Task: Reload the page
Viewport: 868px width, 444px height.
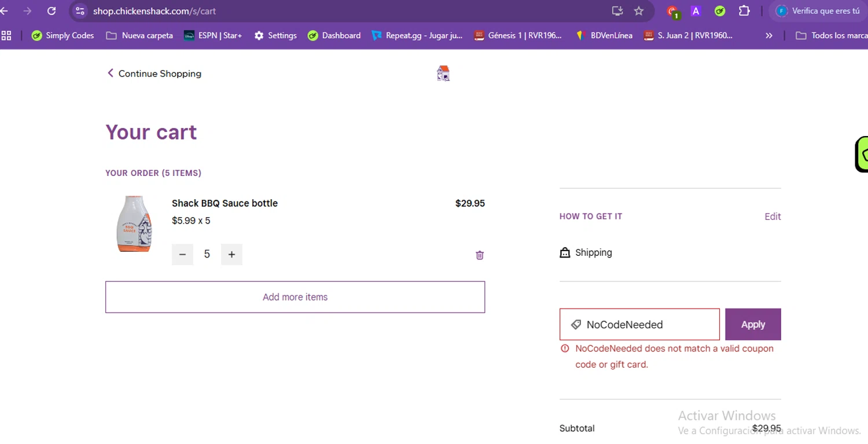Action: pyautogui.click(x=52, y=11)
